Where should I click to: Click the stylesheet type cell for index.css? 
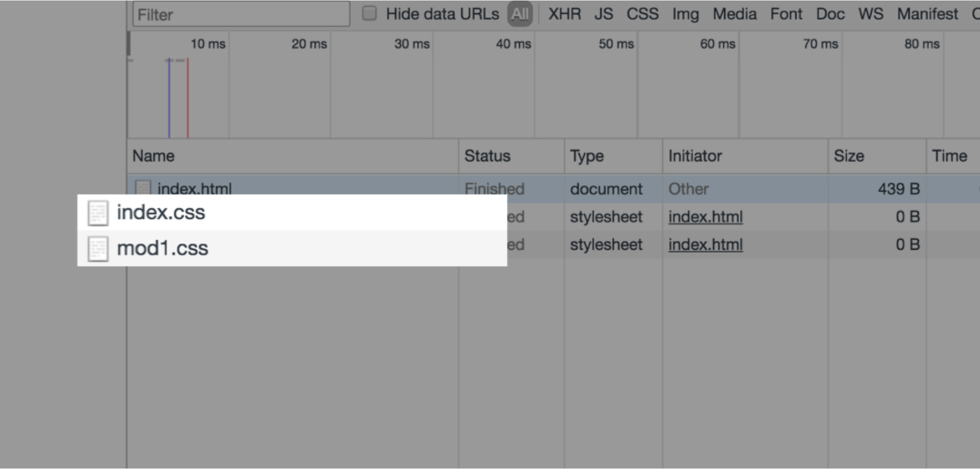point(606,217)
